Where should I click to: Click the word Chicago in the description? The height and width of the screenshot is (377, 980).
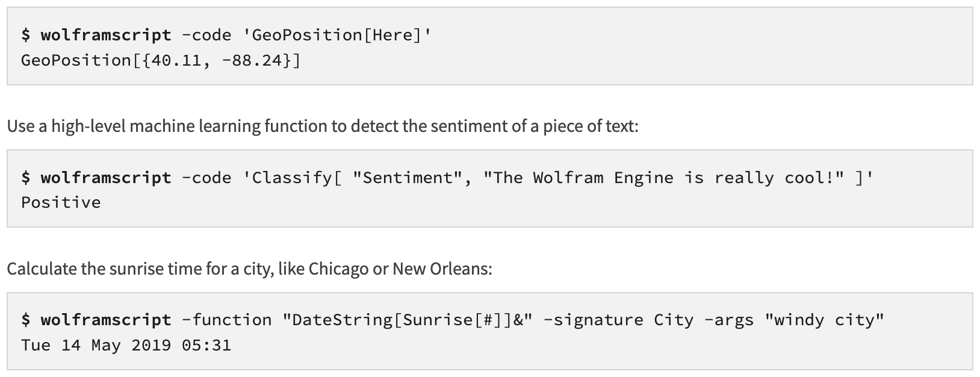point(338,269)
